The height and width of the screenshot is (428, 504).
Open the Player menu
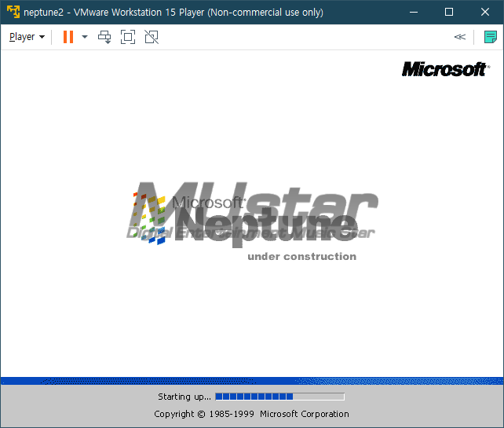27,37
